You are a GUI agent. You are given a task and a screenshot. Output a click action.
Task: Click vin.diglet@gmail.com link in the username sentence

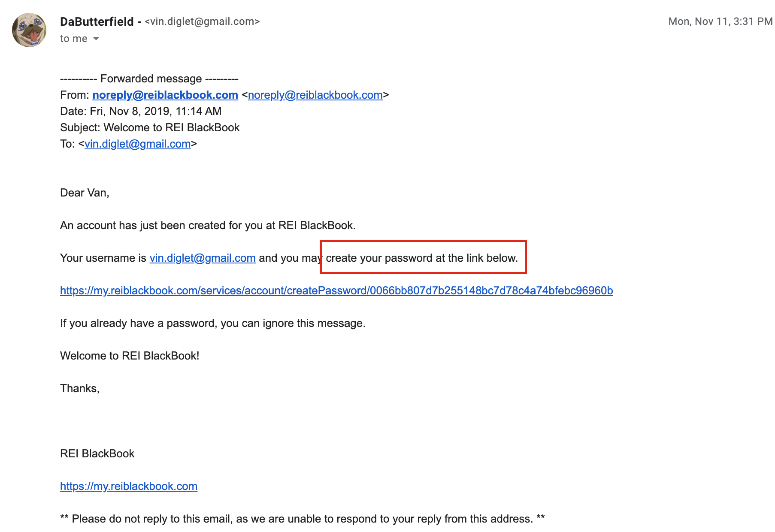point(203,258)
